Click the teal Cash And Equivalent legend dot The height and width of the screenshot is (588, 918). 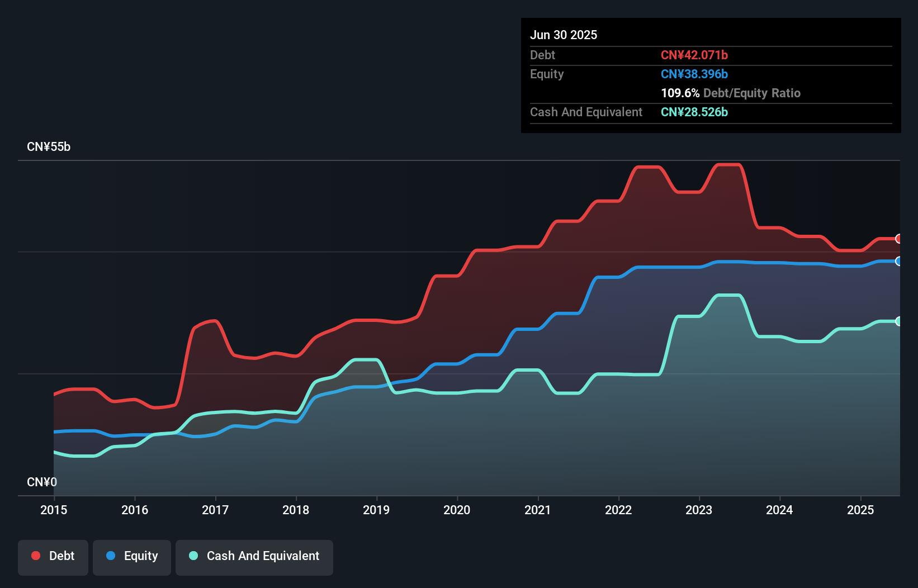[x=193, y=556]
